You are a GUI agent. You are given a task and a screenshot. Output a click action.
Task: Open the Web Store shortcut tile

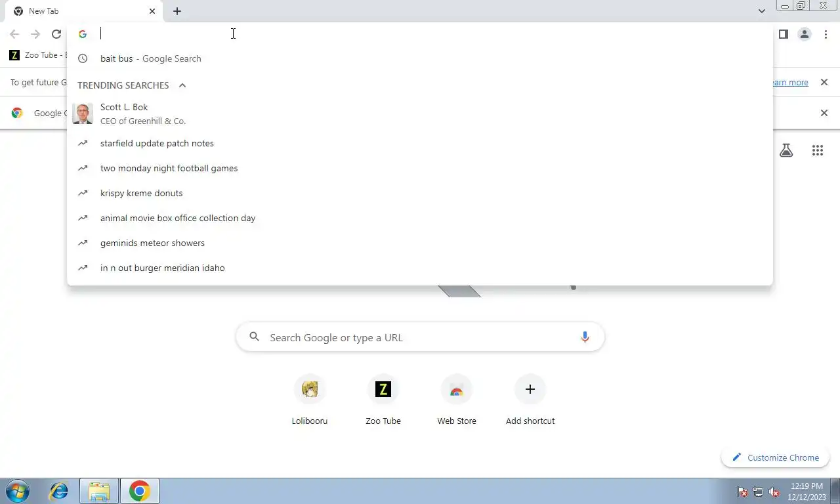[457, 400]
